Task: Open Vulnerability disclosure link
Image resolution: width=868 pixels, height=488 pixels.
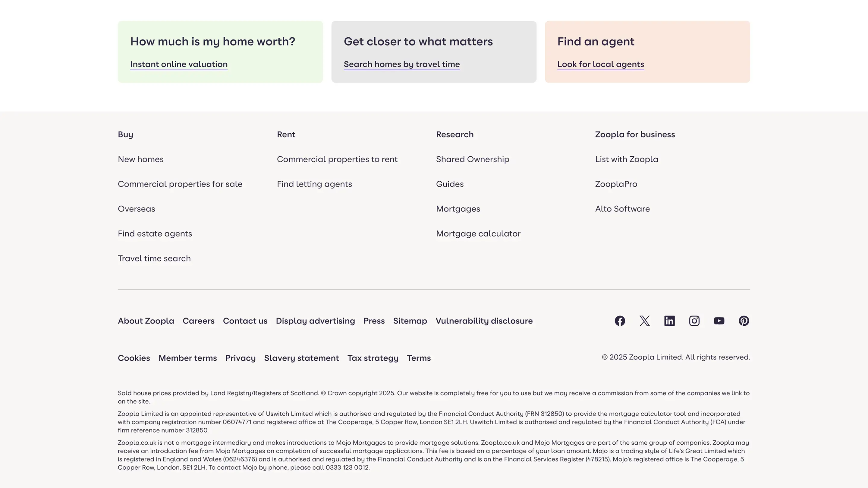Action: pyautogui.click(x=484, y=321)
